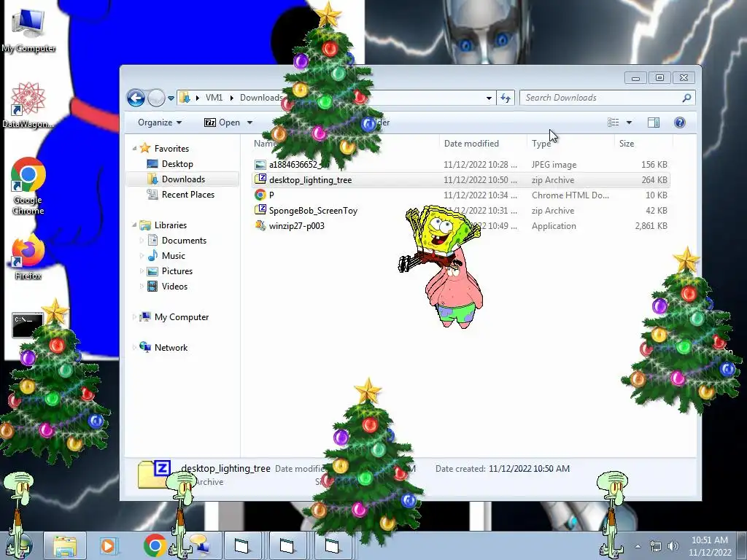Select the Documents library
The width and height of the screenshot is (747, 560).
(x=184, y=241)
